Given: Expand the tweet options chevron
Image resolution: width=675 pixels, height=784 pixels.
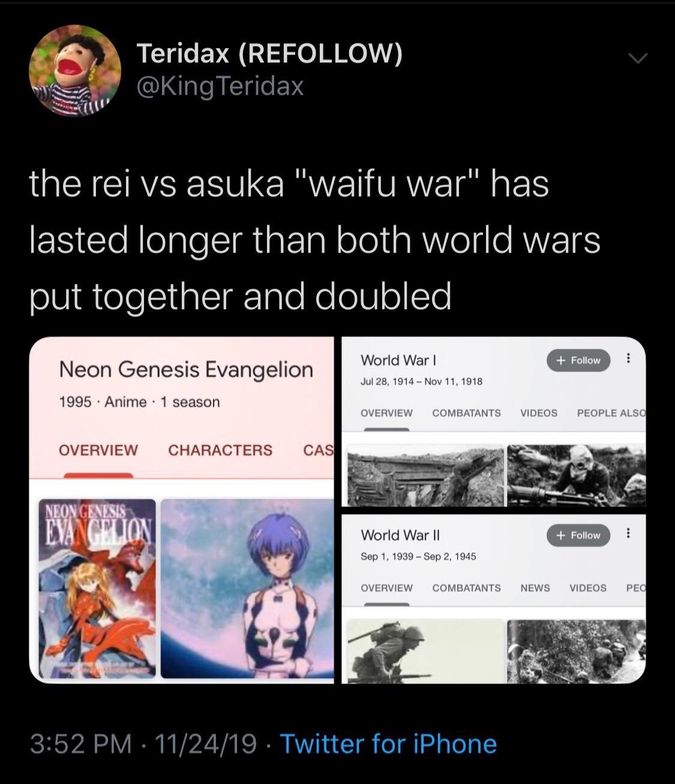Looking at the screenshot, I should click(x=638, y=59).
